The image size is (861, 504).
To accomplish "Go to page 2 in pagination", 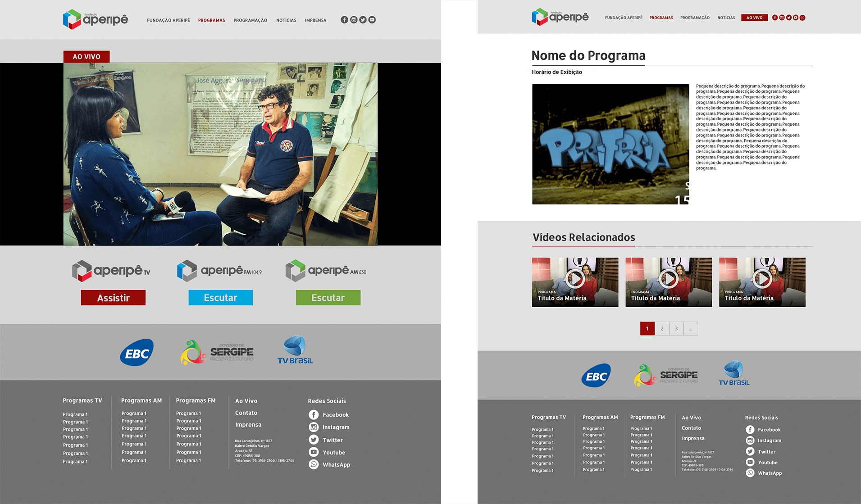I will [x=662, y=329].
